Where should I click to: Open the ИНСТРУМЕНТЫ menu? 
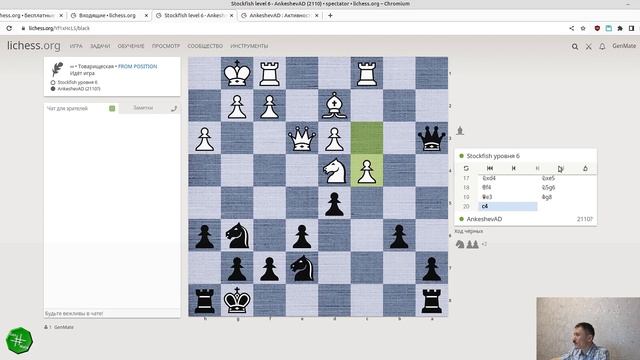249,46
